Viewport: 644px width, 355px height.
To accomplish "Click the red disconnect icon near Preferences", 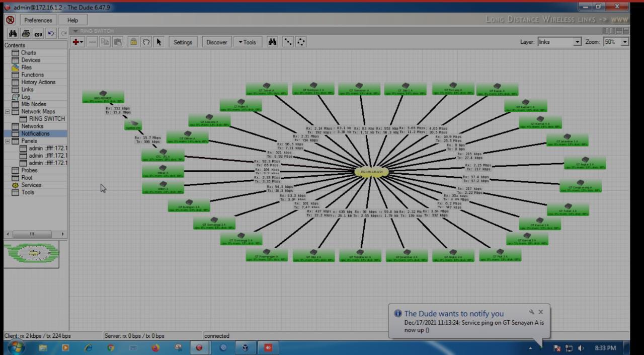I will 10,20.
